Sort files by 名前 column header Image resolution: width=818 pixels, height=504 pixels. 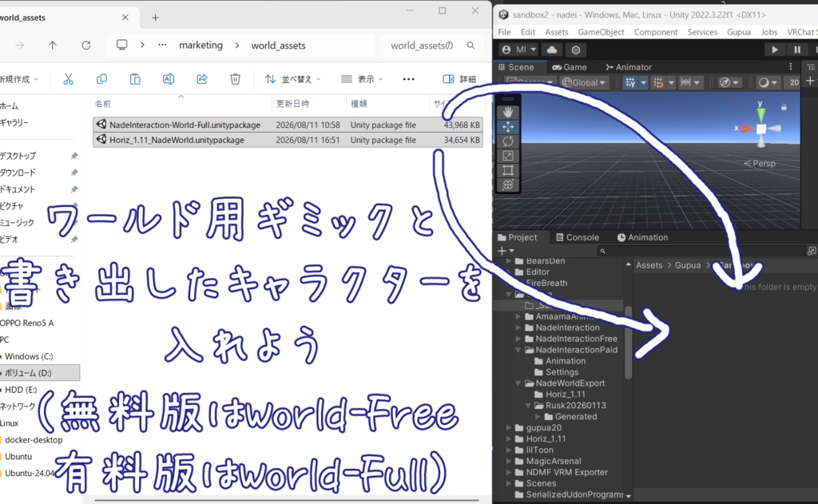(x=103, y=104)
